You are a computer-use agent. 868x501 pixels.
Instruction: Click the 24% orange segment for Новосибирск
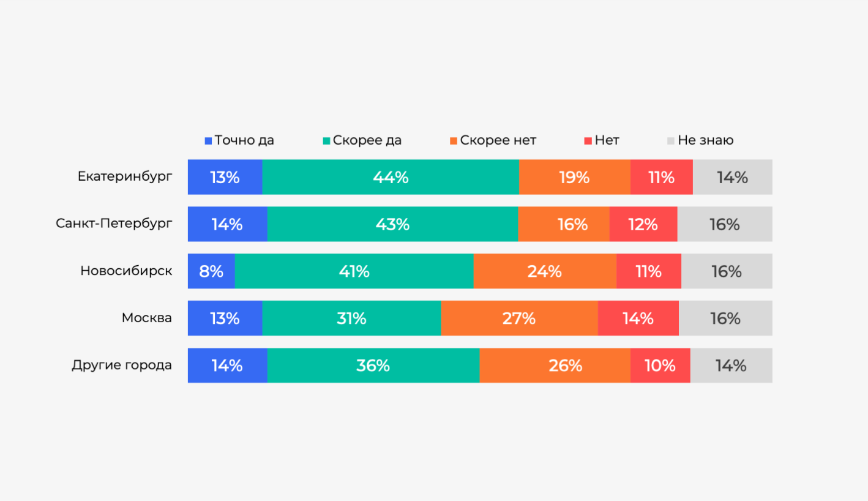(x=545, y=271)
